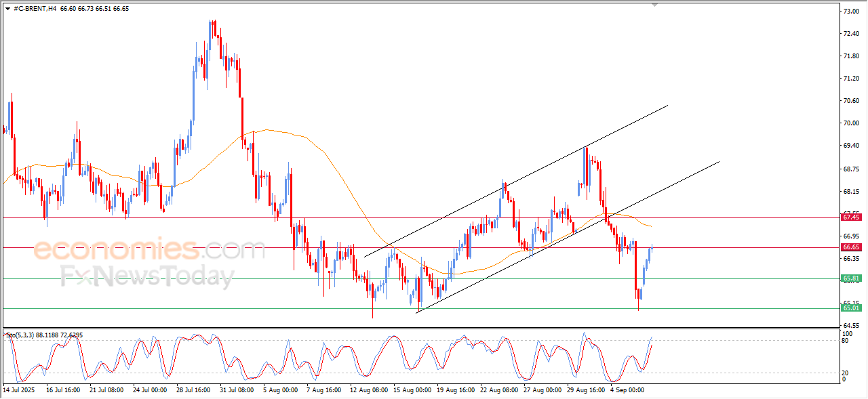Click the 64.55 price axis label

[852, 326]
